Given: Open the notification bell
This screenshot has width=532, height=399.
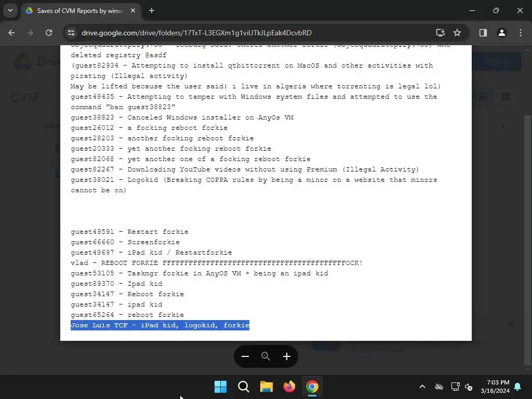Looking at the screenshot, I should coord(518,387).
